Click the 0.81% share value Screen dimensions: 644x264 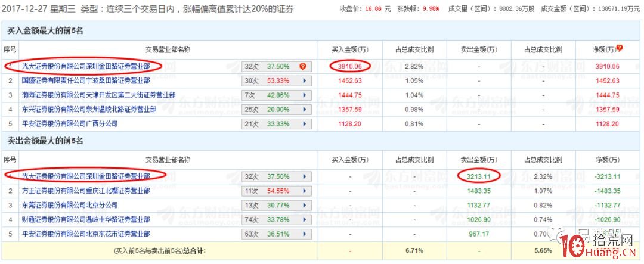coord(414,123)
